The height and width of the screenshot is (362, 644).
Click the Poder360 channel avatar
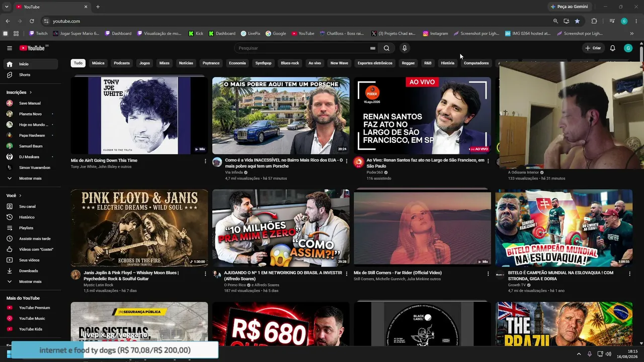point(359,162)
